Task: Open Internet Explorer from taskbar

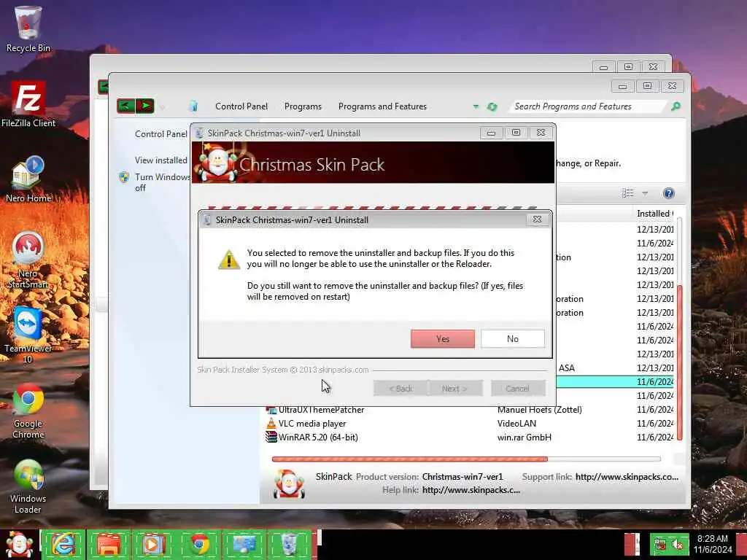Action: coord(63,544)
